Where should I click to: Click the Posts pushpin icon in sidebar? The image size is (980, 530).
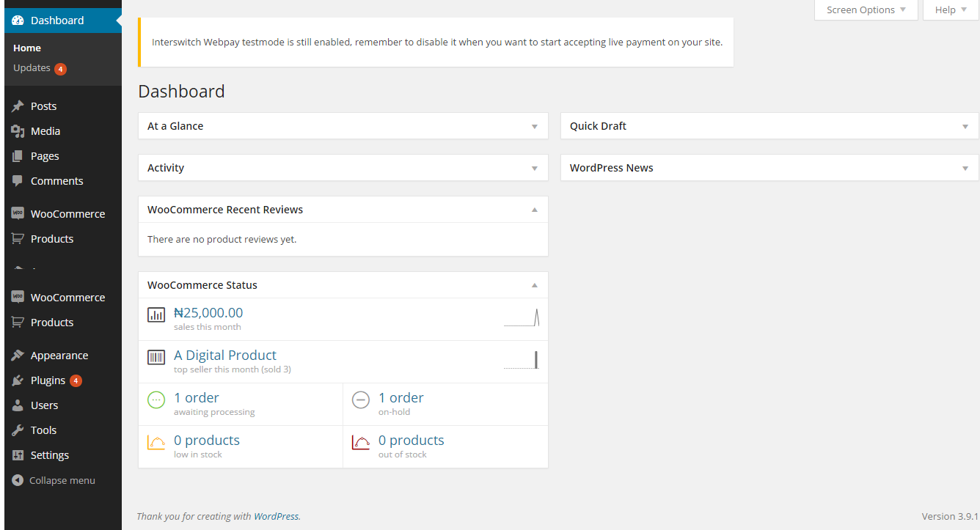pyautogui.click(x=18, y=106)
